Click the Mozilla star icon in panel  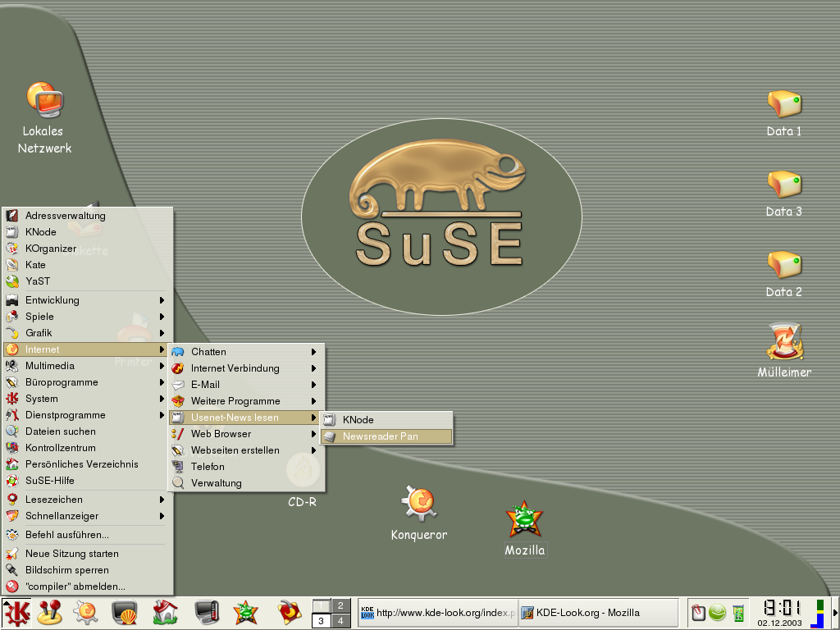click(x=246, y=612)
